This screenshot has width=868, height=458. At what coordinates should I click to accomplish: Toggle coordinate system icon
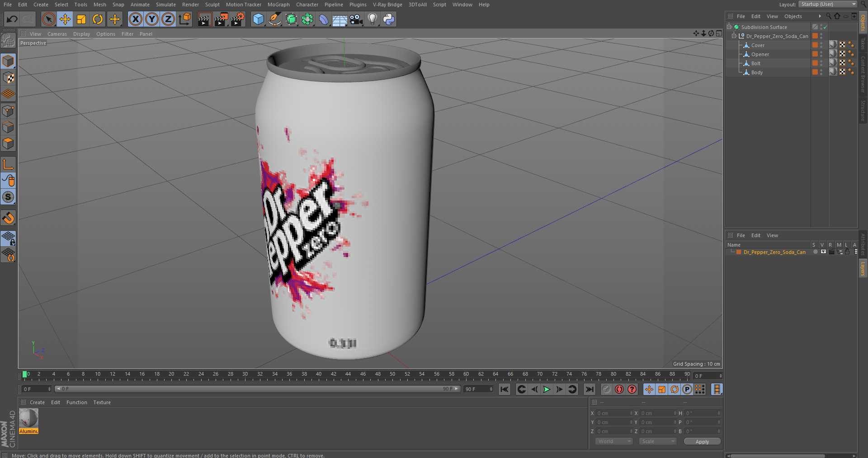(185, 19)
